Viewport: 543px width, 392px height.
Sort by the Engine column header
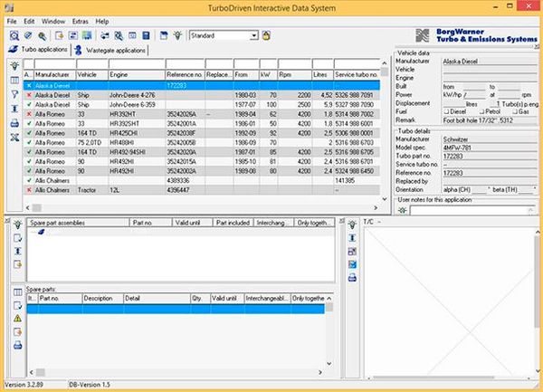[137, 75]
